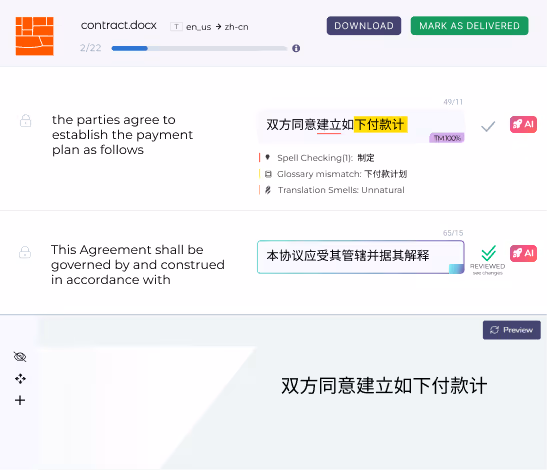Viewport: 547px width, 470px height.
Task: Click the translation smells feather icon
Action: tap(268, 190)
